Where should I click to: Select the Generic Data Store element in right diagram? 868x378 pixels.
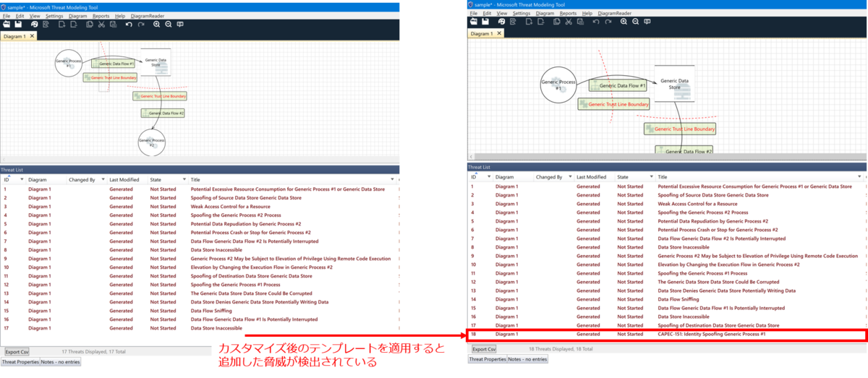click(x=674, y=83)
